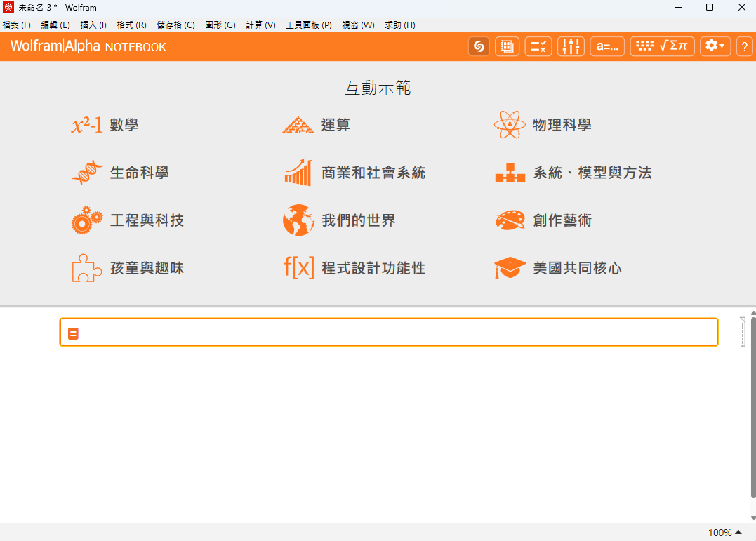Open the 創作藝術 category
The width and height of the screenshot is (756, 541).
(x=562, y=220)
